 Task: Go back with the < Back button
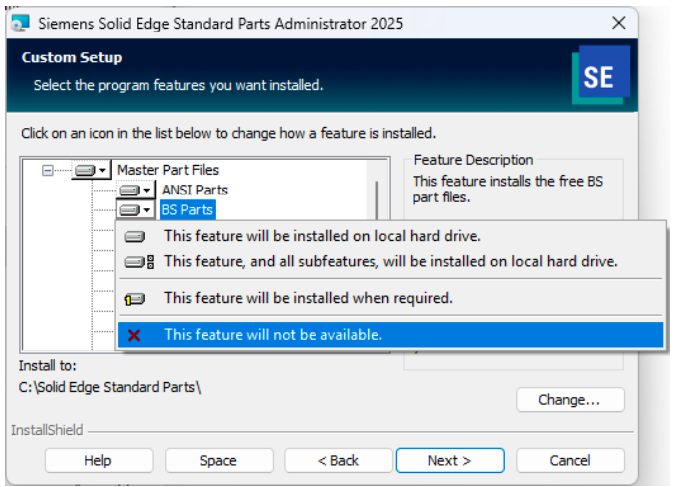pyautogui.click(x=338, y=461)
